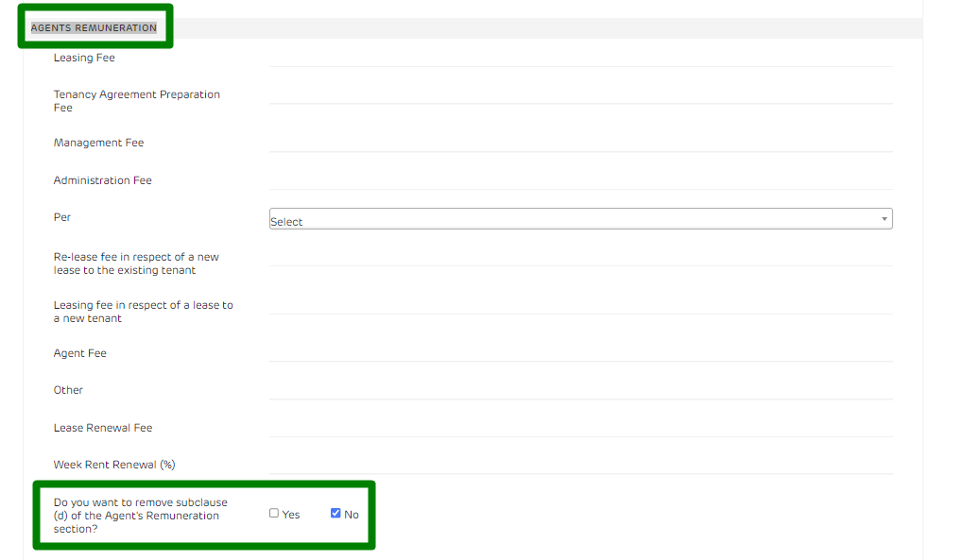Focus the Other fee input field

[581, 391]
